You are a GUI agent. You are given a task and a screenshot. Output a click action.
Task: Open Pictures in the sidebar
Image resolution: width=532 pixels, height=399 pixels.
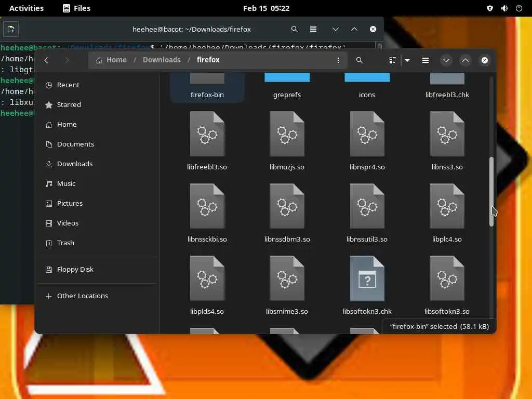97,203
